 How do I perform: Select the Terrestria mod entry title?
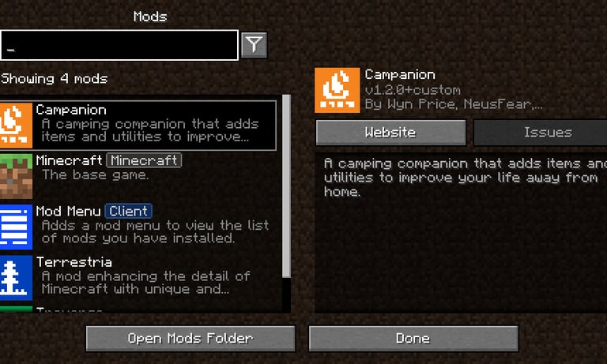tap(74, 262)
